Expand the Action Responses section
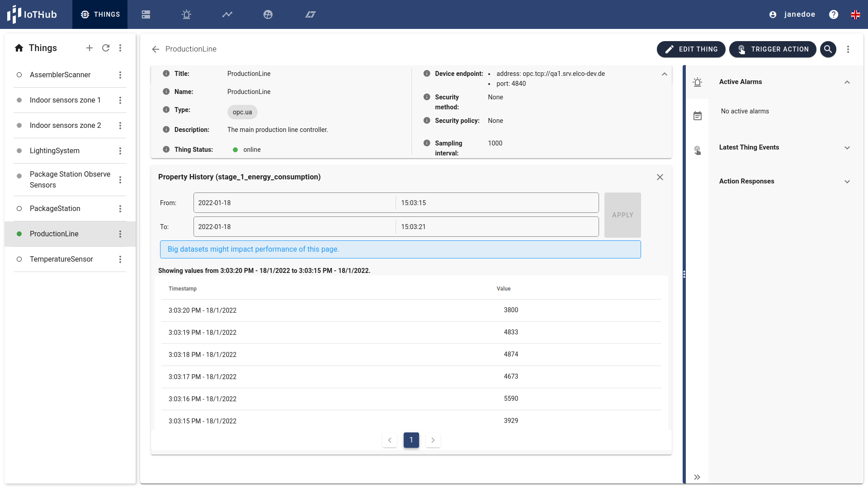 [847, 182]
